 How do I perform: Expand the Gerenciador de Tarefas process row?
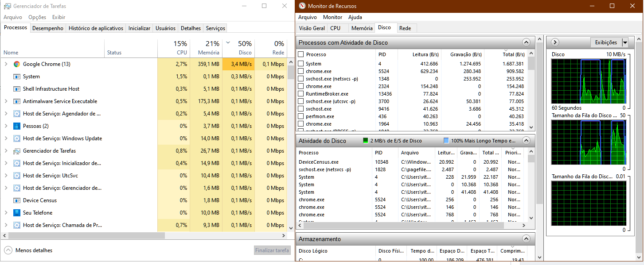6,151
